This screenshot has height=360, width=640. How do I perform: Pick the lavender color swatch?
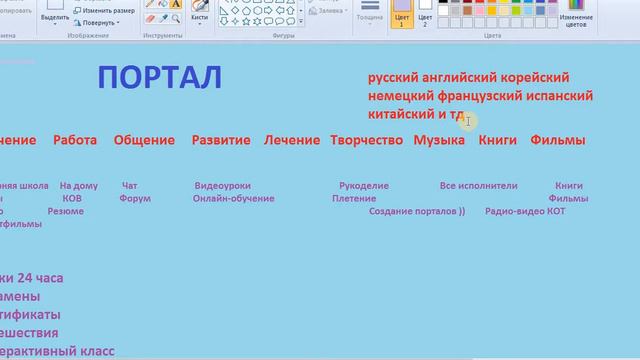click(552, 11)
